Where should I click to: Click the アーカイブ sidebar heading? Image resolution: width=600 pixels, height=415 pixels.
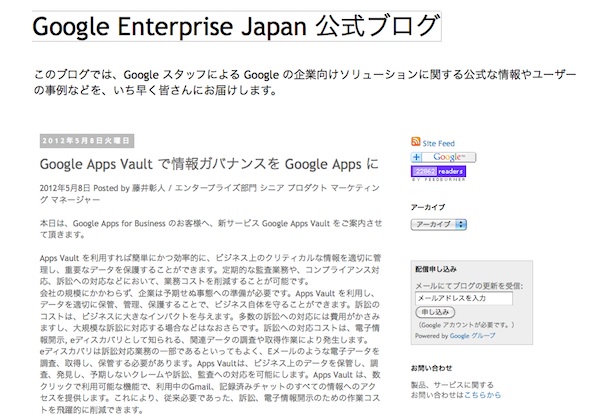point(428,207)
